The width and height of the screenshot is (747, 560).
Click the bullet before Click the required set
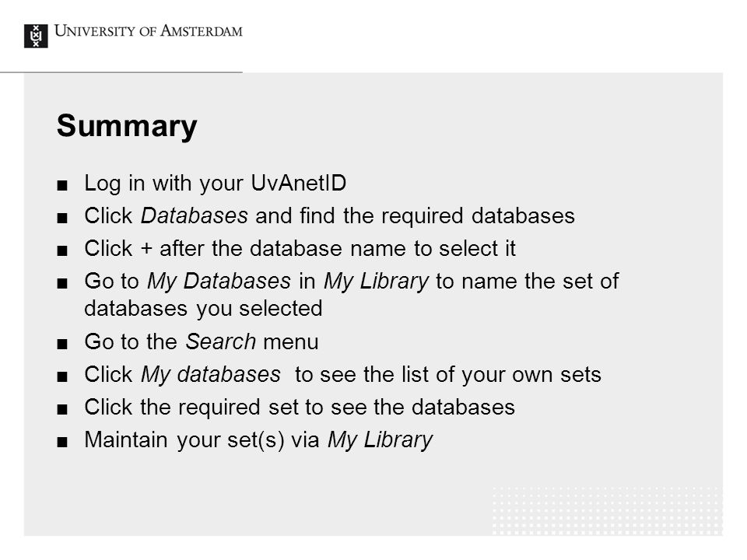click(62, 409)
